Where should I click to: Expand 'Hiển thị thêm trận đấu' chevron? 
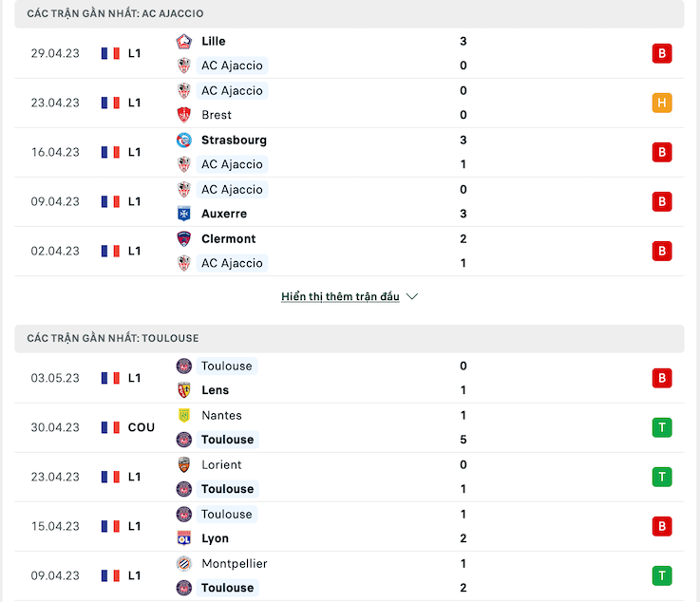coord(412,297)
